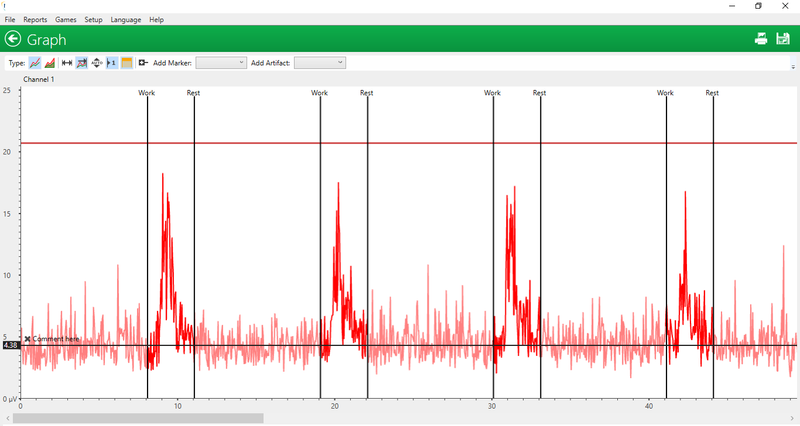
Task: Click the first Work timeline marker
Action: (147, 93)
